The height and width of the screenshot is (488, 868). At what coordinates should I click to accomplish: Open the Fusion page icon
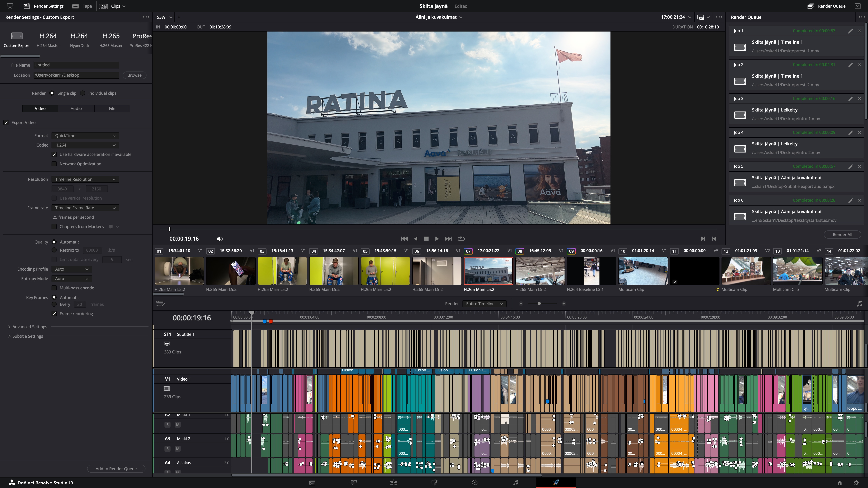434,483
